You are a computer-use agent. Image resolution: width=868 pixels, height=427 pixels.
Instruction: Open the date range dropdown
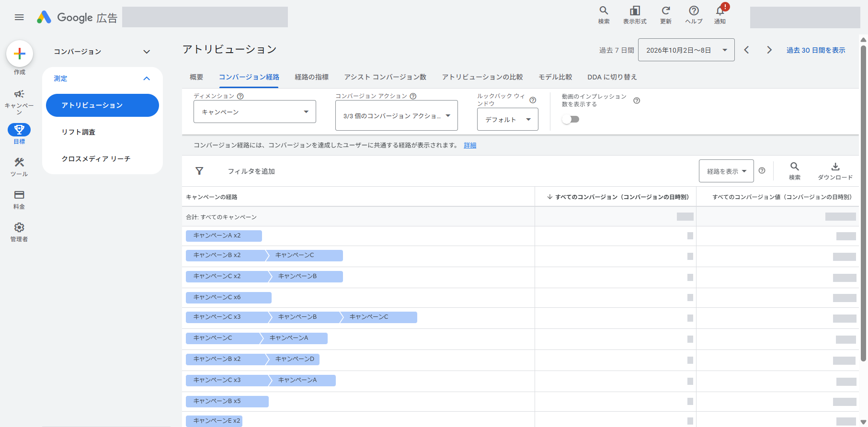686,50
